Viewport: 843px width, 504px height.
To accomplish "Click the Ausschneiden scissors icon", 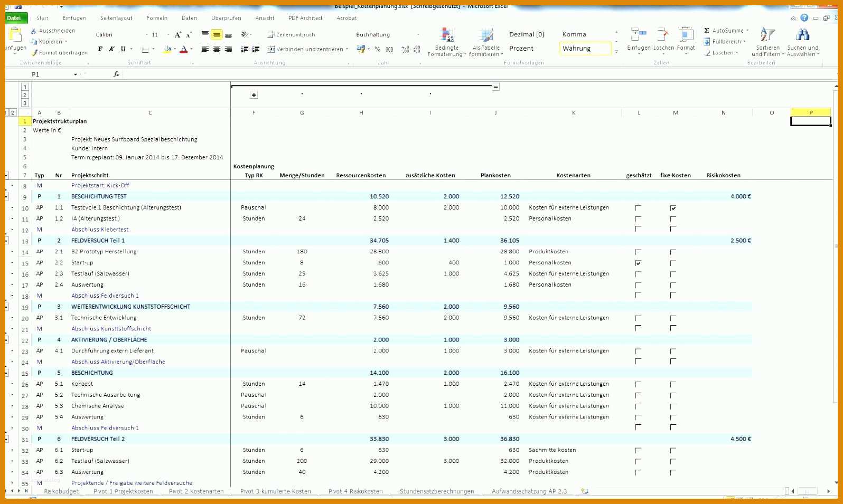I will (x=34, y=31).
